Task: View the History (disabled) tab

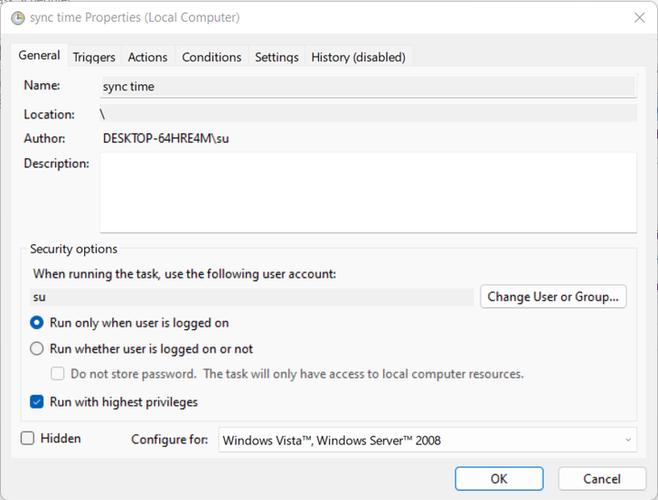Action: 357,57
